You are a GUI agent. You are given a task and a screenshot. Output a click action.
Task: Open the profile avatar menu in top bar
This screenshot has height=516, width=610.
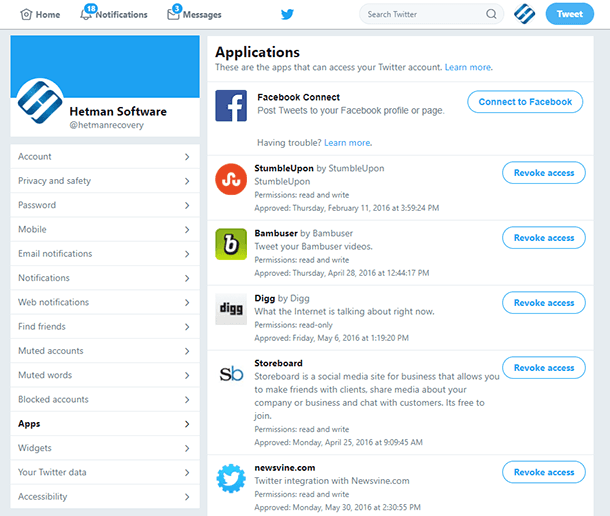(x=524, y=14)
